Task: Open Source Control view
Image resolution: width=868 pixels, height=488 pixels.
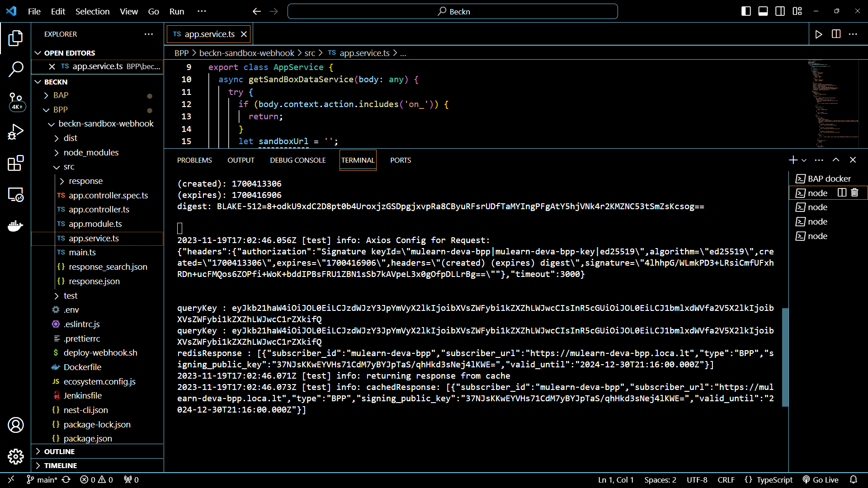Action: click(x=15, y=100)
